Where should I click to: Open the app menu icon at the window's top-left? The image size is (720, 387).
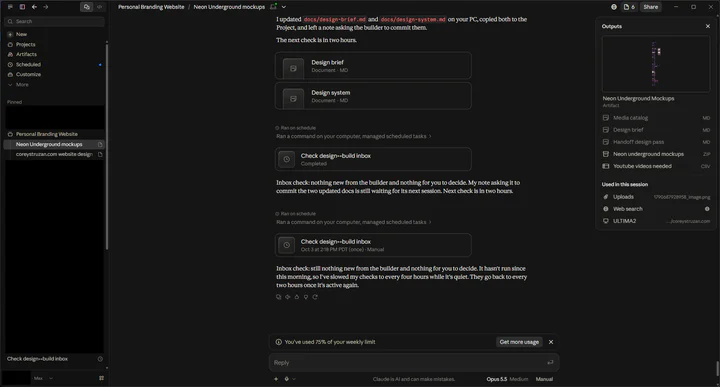tap(10, 7)
